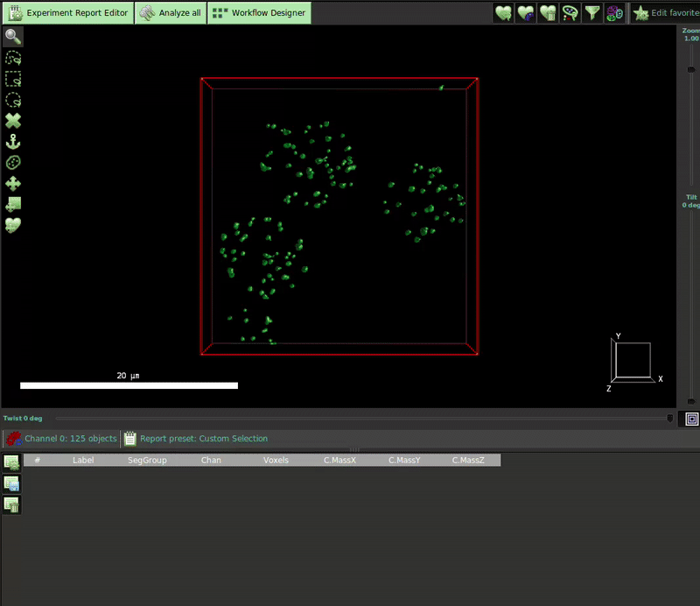Open the Workflow Designer
Viewport: 700px width, 606px height.
tap(259, 13)
